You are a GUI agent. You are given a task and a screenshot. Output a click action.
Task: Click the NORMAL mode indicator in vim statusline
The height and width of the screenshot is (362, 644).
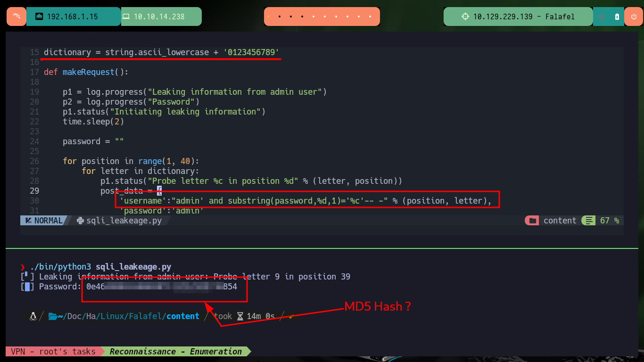44,221
